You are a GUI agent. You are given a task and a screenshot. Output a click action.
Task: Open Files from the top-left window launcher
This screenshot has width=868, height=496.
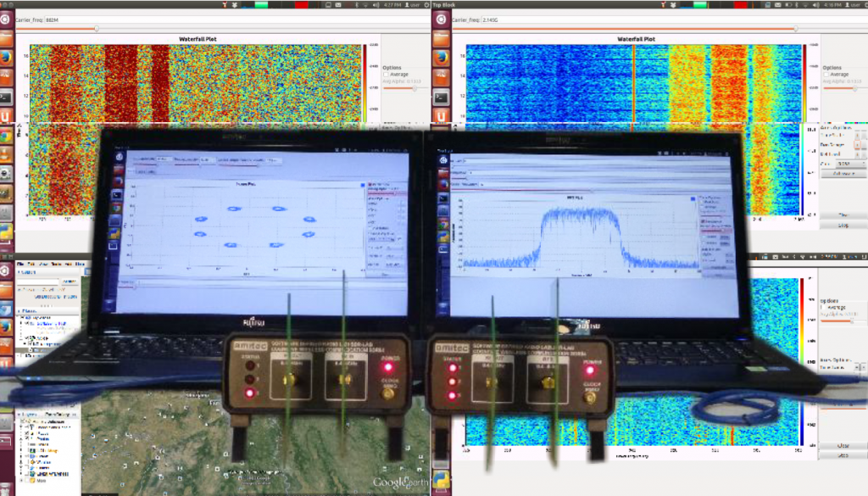pos(6,38)
